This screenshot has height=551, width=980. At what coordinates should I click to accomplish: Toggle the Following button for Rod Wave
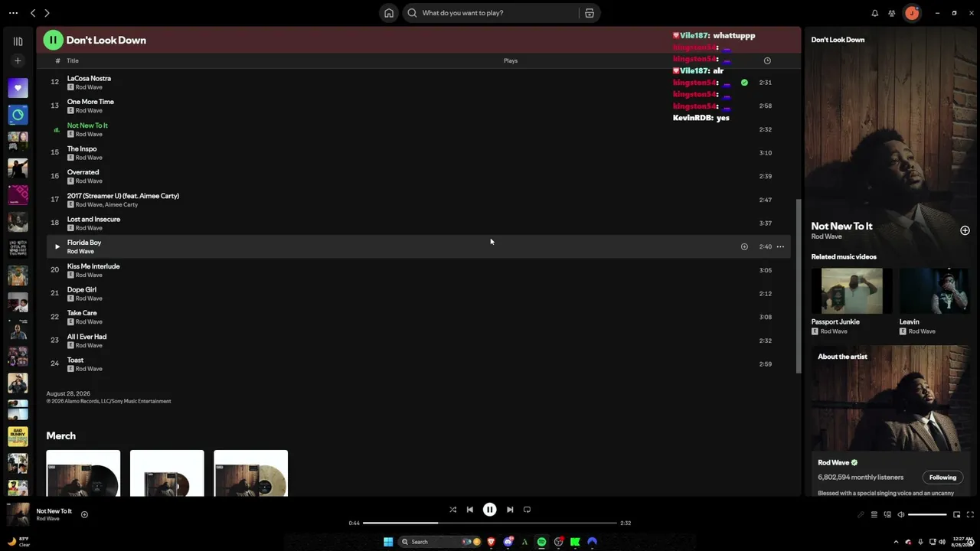[942, 477]
